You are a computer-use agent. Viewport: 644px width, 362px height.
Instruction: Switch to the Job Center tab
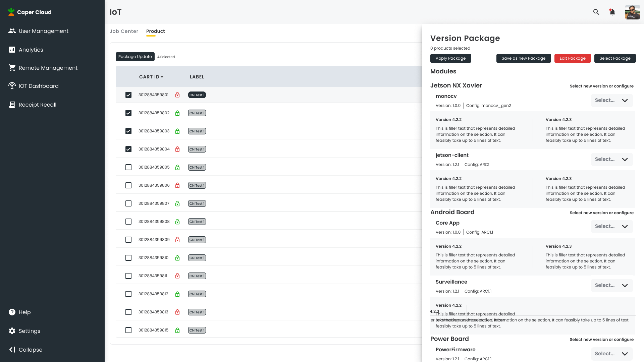point(124,31)
